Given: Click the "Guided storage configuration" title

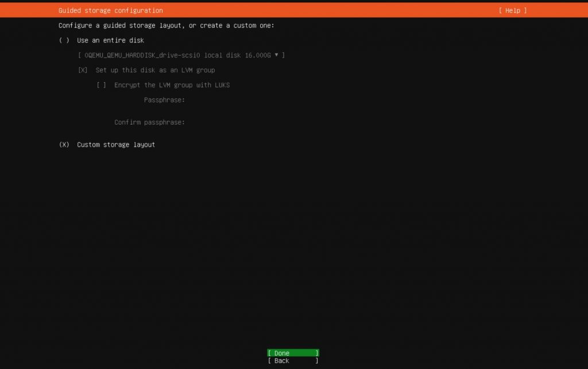Looking at the screenshot, I should click(110, 10).
